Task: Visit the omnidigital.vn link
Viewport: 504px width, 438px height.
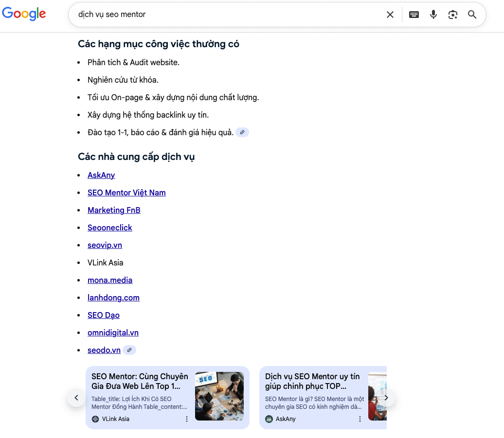Action: pos(113,333)
